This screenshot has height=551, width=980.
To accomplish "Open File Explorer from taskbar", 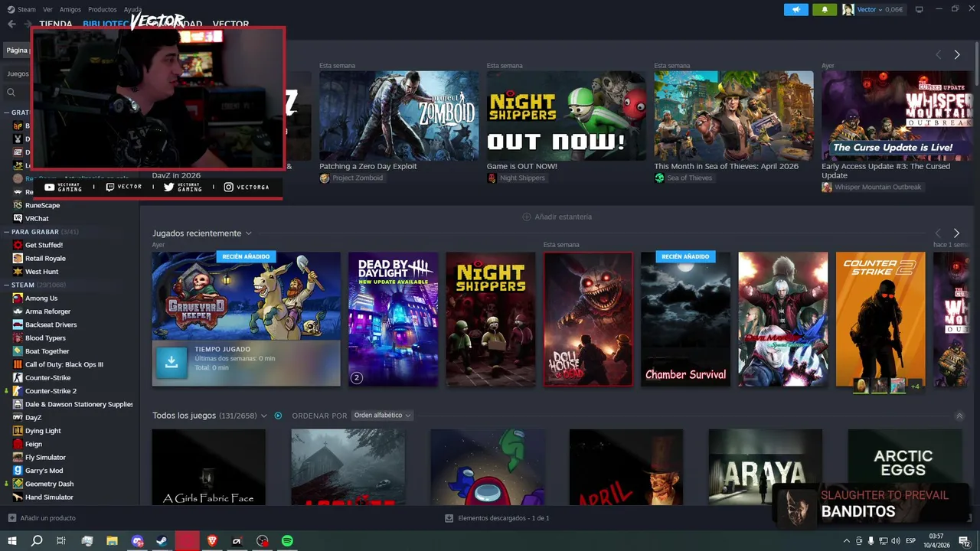I will pos(112,541).
